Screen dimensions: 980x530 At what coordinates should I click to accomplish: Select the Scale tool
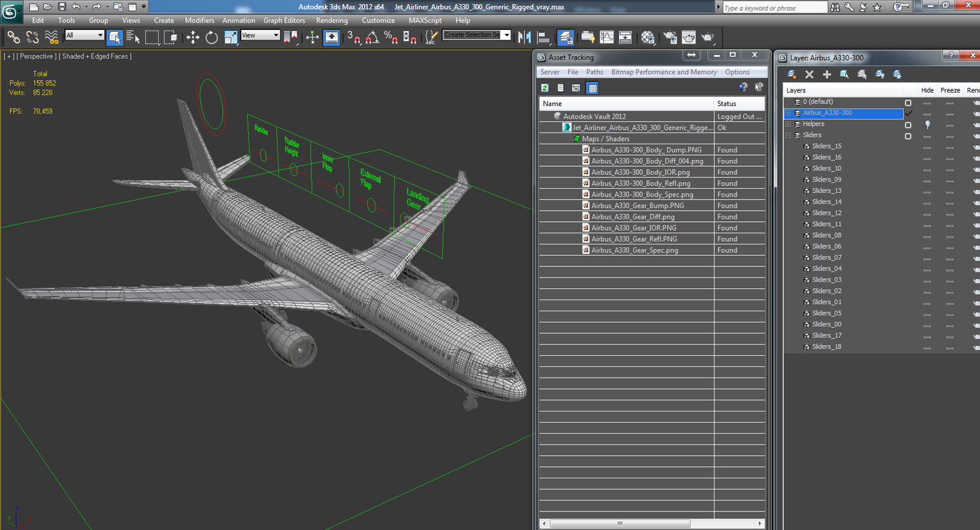pyautogui.click(x=230, y=37)
